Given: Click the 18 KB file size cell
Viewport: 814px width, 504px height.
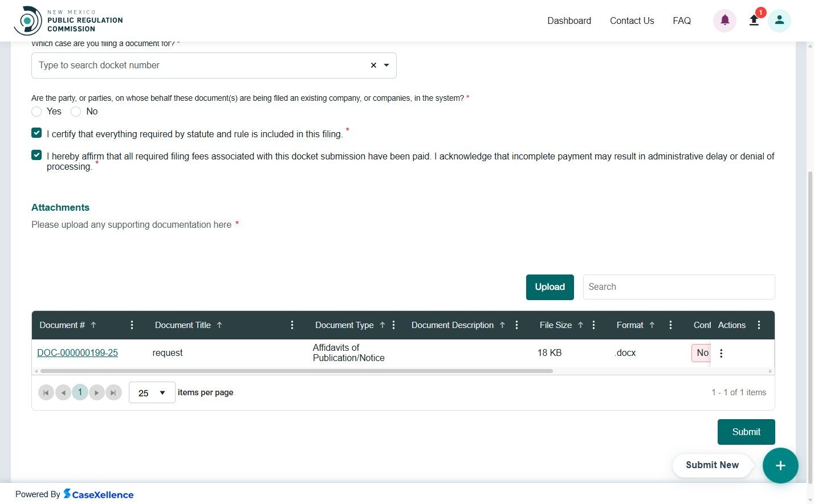Looking at the screenshot, I should coord(550,353).
